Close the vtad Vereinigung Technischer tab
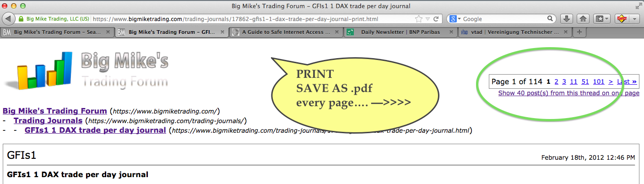The image size is (644, 184). [566, 32]
